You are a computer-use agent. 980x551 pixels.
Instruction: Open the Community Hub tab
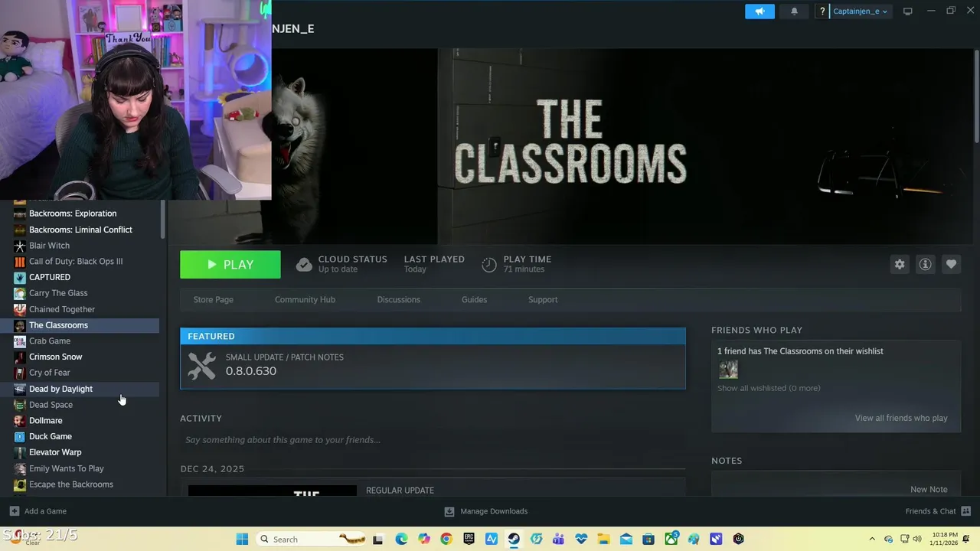coord(305,299)
